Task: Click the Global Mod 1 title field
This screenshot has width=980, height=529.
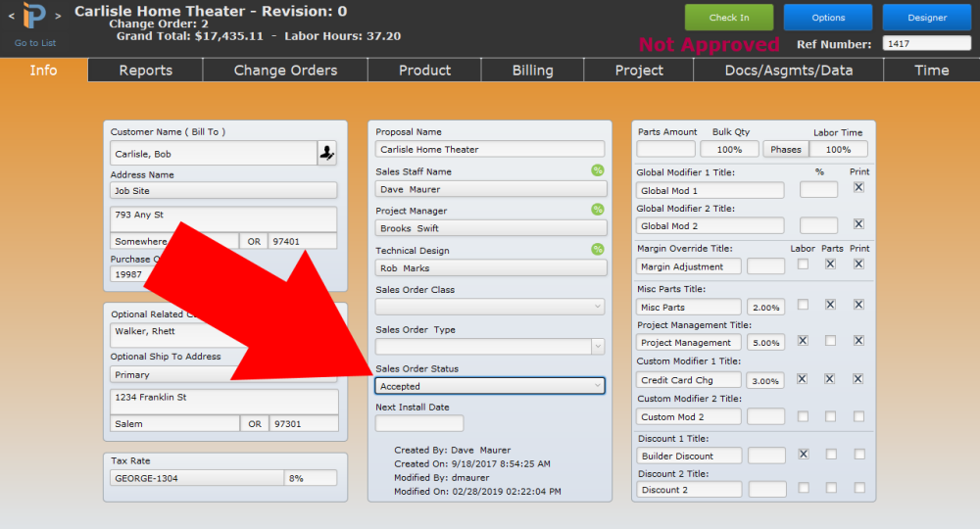Action: pos(710,190)
